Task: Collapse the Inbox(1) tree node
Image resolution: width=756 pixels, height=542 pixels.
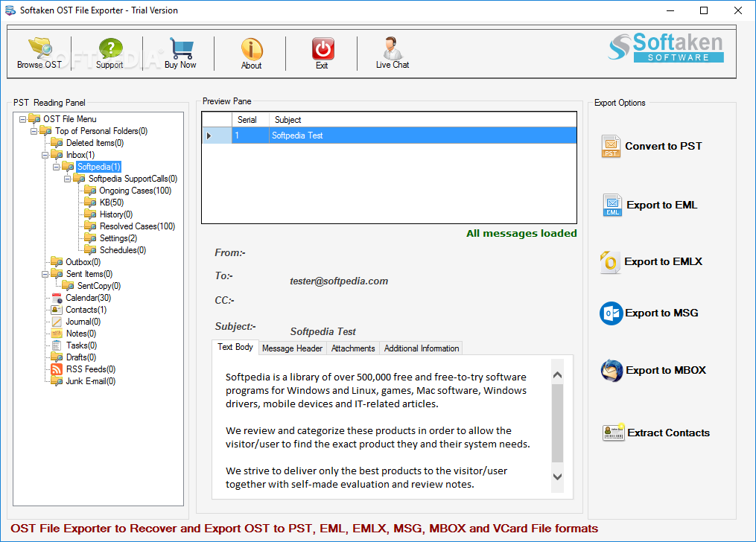Action: [x=45, y=155]
